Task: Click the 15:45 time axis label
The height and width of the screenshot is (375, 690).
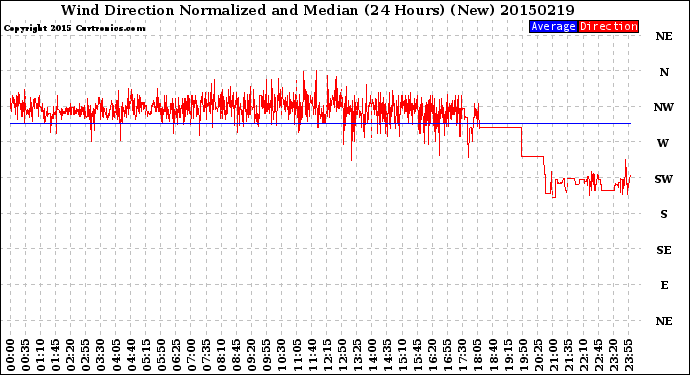Action: click(x=418, y=355)
